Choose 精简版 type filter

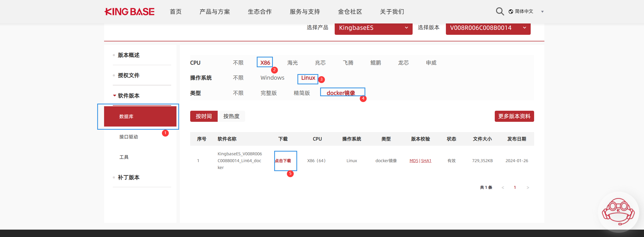click(x=302, y=93)
